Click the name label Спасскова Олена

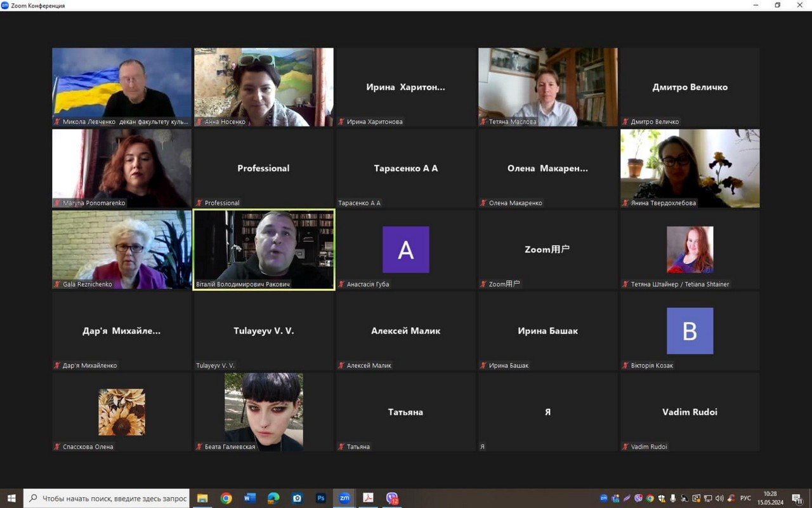(88, 447)
